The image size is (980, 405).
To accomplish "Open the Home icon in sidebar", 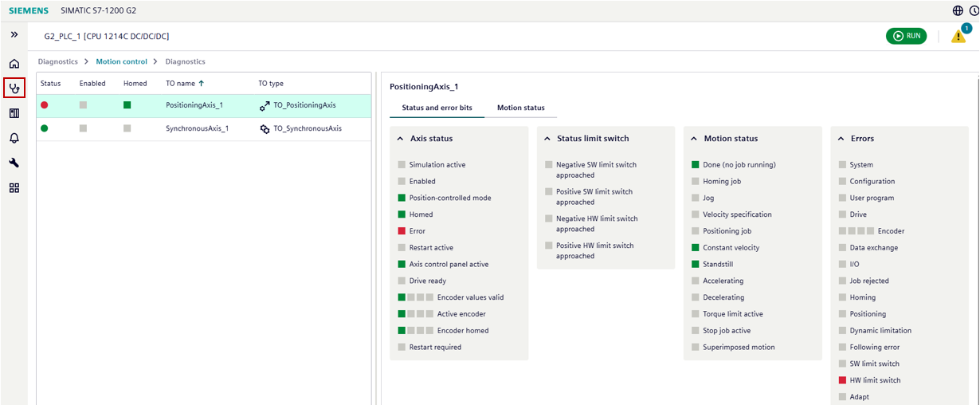I will [14, 64].
